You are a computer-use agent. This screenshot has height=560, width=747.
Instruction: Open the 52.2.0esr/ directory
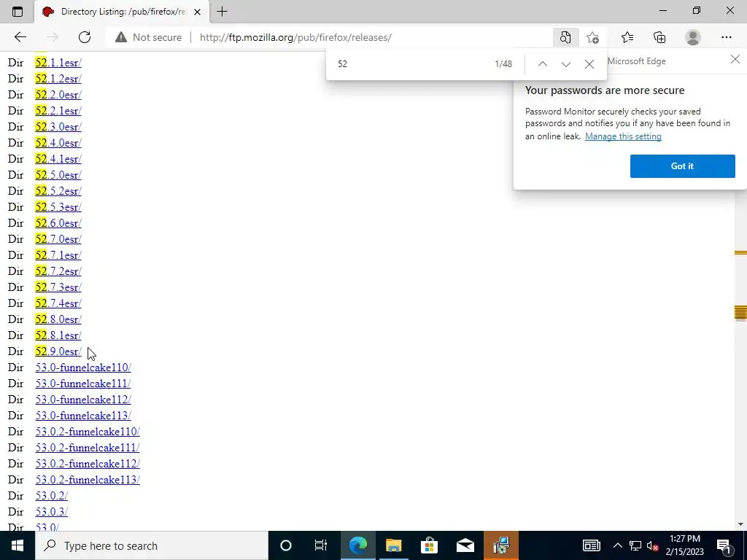click(x=58, y=95)
